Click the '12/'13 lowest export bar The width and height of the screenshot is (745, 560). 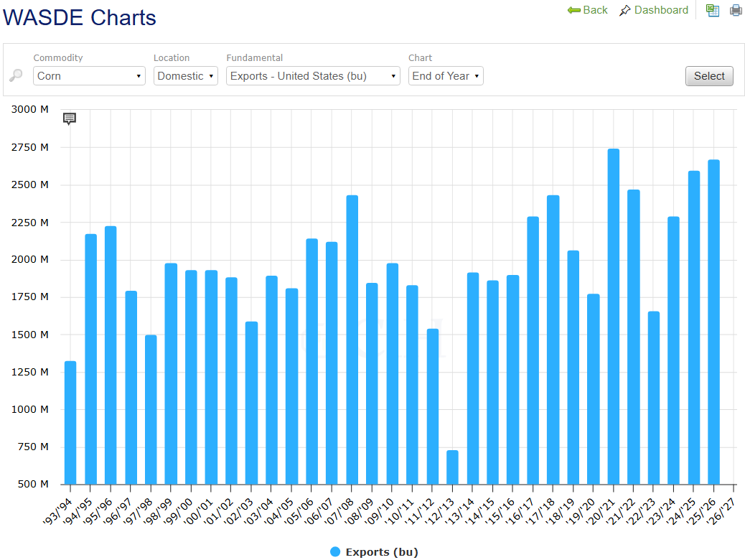click(452, 467)
